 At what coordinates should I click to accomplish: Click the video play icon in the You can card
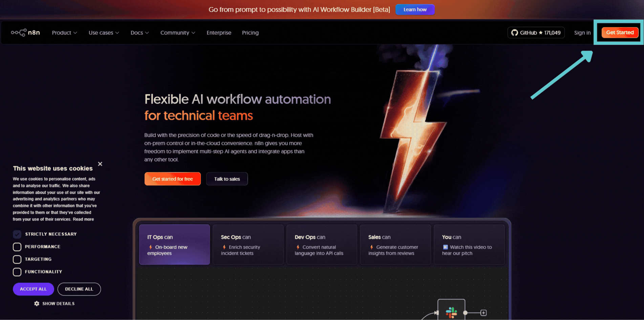coord(445,247)
